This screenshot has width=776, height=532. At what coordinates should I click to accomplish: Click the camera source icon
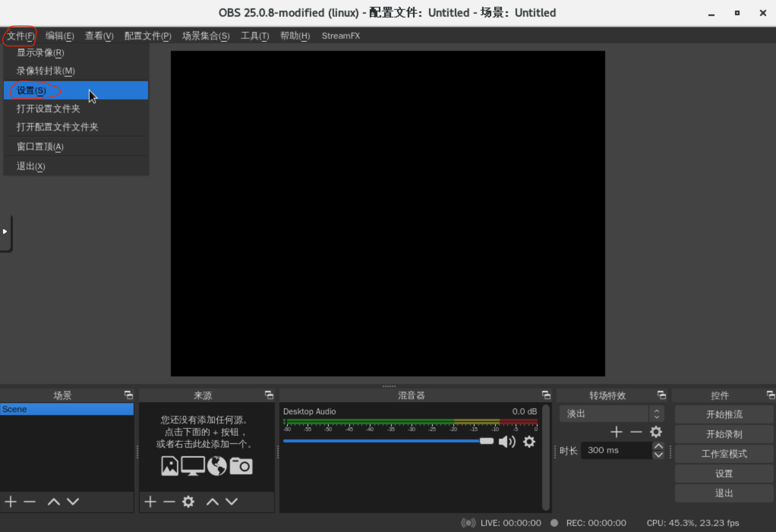[x=241, y=466]
